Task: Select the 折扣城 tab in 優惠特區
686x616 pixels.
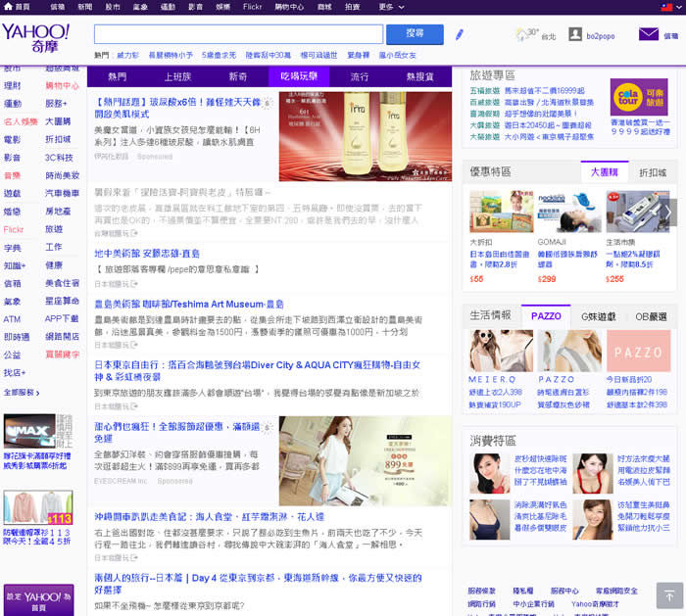Action: (x=652, y=172)
